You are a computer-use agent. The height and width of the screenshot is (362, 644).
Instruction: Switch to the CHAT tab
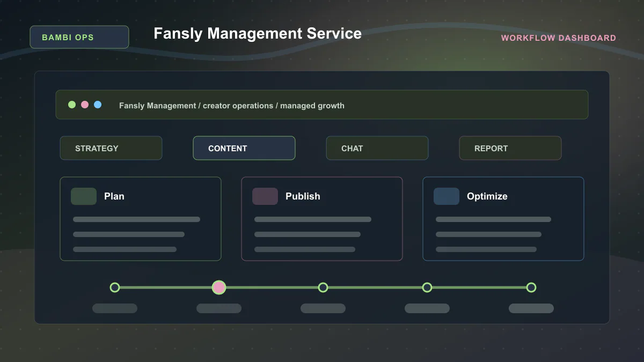tap(377, 148)
